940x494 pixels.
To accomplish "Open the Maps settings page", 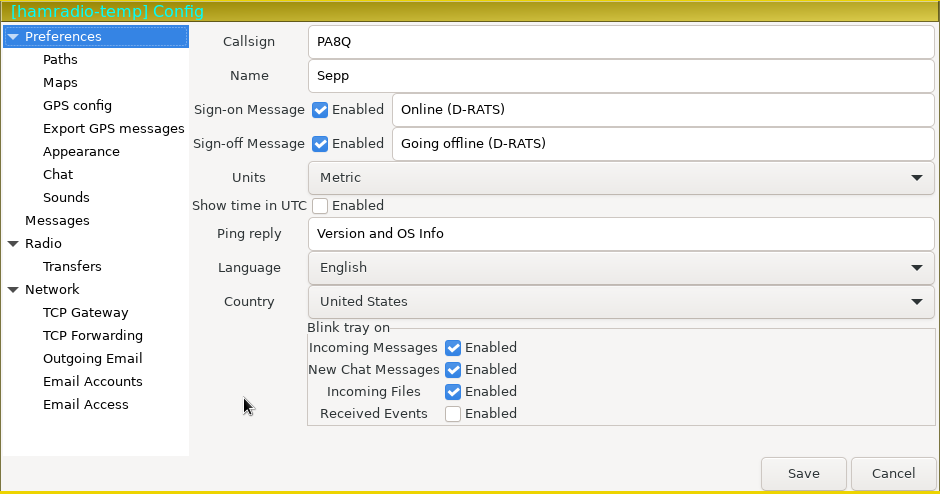I will coord(60,83).
